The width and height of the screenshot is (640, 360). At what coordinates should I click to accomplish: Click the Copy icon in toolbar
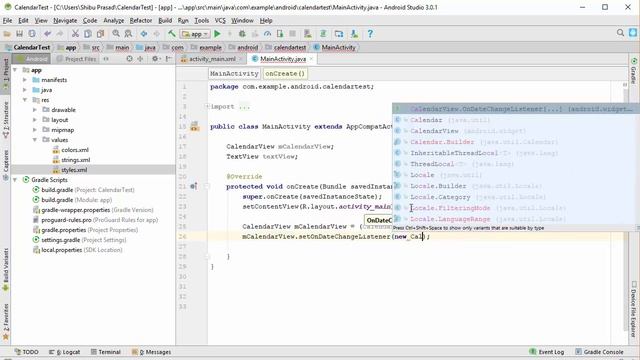coord(87,34)
